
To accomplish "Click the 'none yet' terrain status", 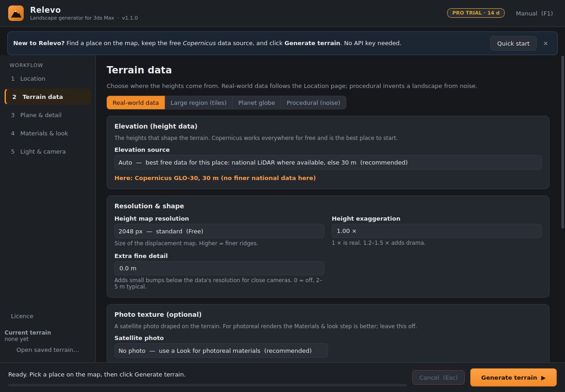I will [x=16, y=339].
